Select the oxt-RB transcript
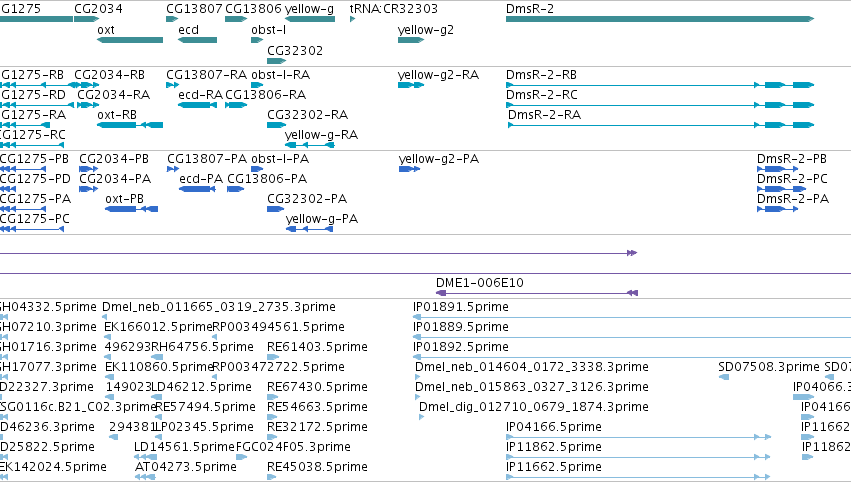The width and height of the screenshot is (851, 482). tap(130, 125)
